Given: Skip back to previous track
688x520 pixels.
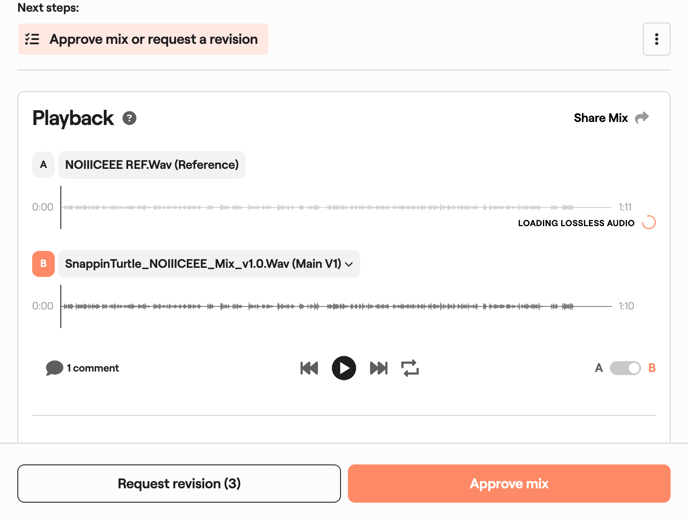Looking at the screenshot, I should pos(309,368).
